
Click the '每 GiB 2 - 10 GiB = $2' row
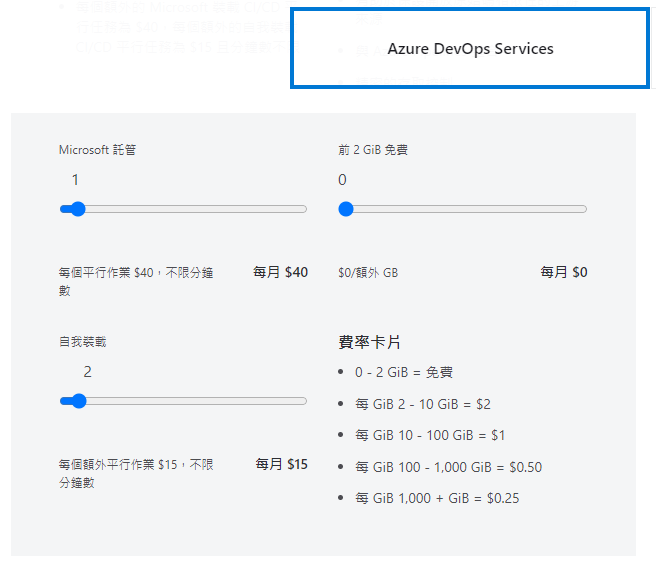coord(423,404)
